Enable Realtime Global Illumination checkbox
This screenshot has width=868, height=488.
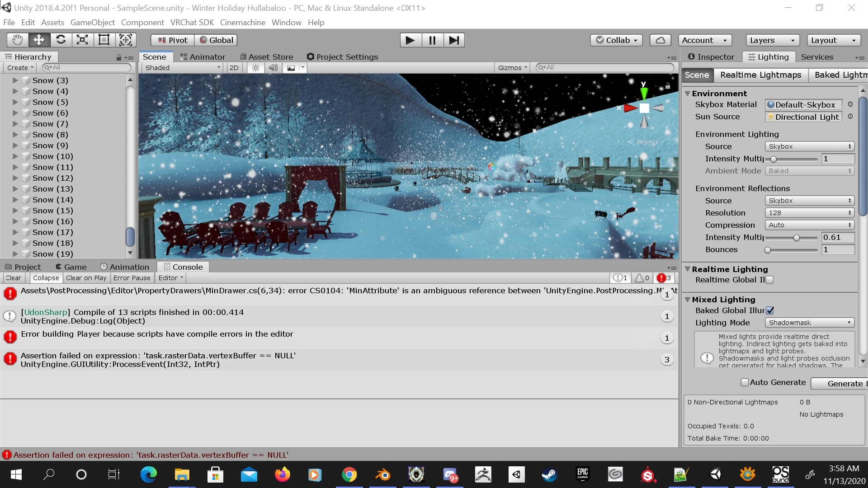[x=770, y=280]
